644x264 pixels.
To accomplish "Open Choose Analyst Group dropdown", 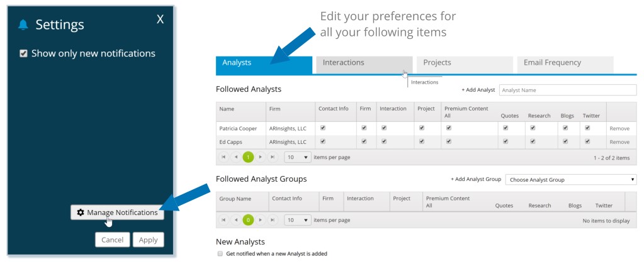I will point(571,180).
